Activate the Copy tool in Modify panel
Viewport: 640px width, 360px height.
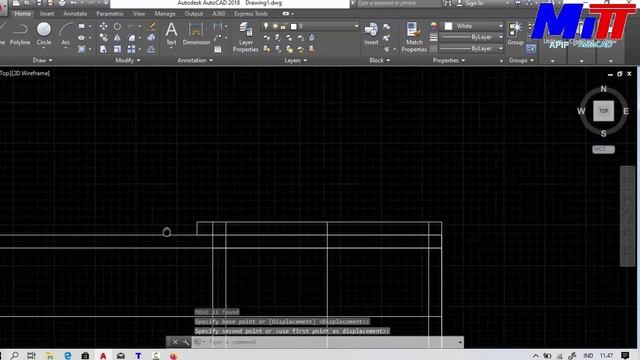pos(104,38)
